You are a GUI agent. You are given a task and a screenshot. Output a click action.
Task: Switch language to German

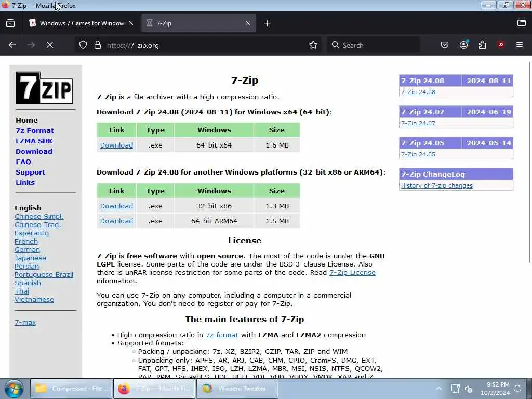tap(27, 250)
